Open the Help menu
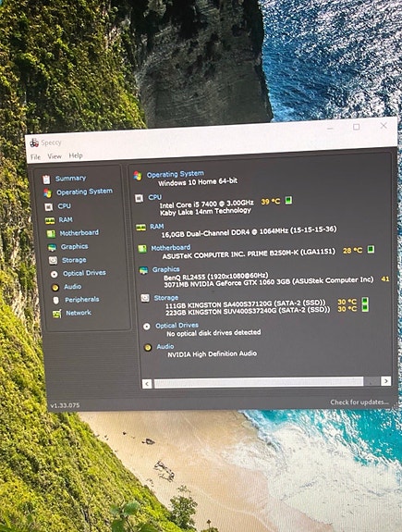This screenshot has width=402, height=532. click(x=76, y=155)
